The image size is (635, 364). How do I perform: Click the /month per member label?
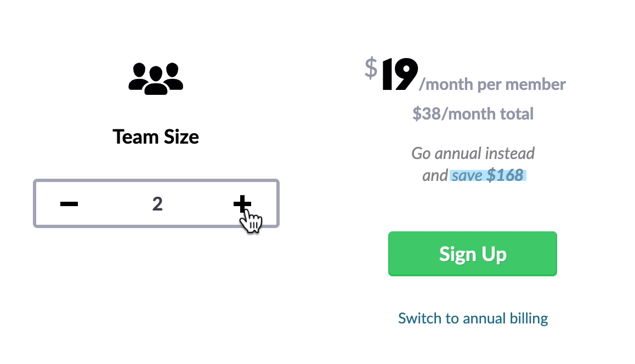(x=492, y=84)
